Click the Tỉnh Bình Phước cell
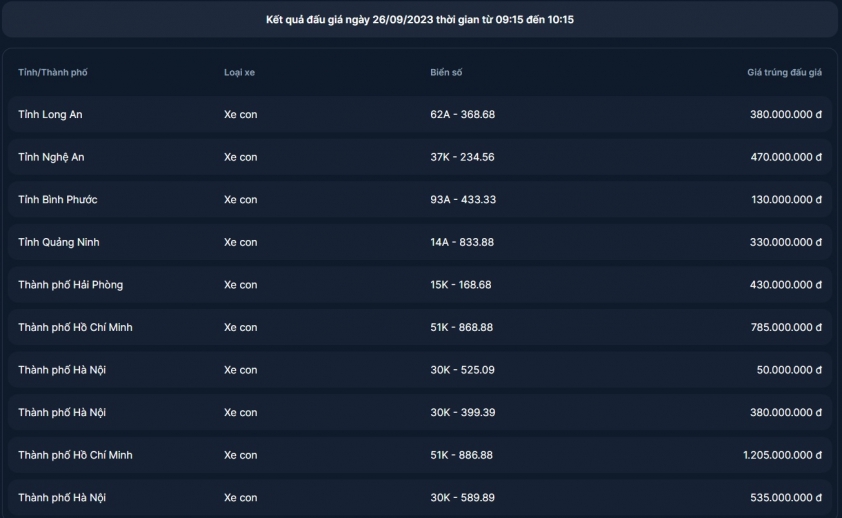 (57, 200)
